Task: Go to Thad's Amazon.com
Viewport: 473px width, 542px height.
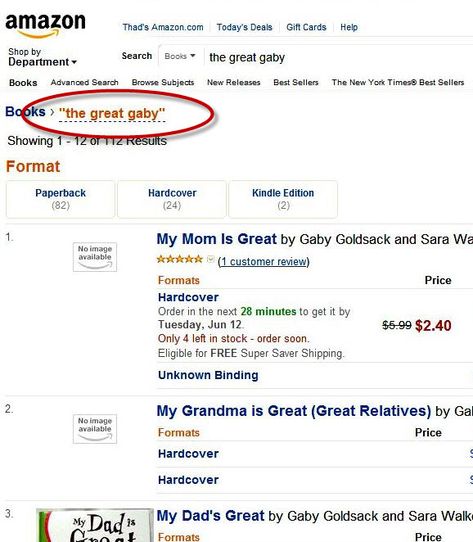Action: (163, 27)
